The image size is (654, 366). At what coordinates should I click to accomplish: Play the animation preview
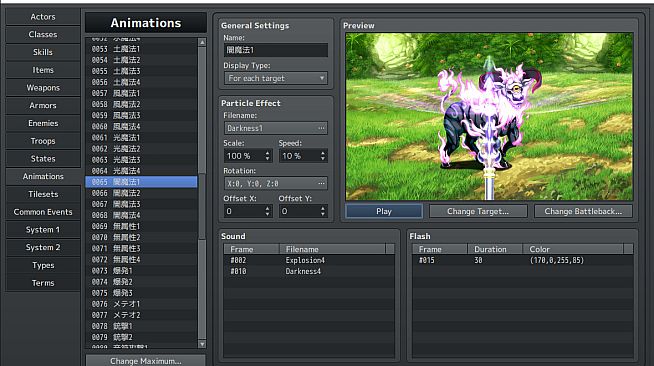[384, 211]
